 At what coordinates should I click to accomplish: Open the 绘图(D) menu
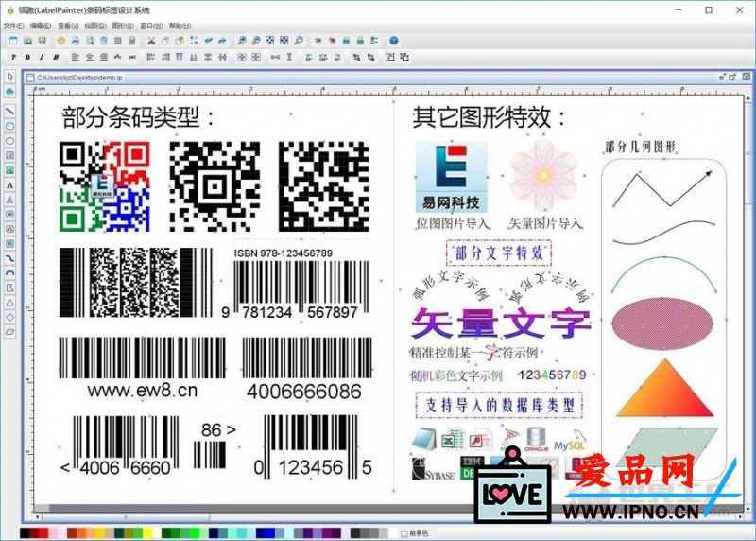click(x=95, y=26)
